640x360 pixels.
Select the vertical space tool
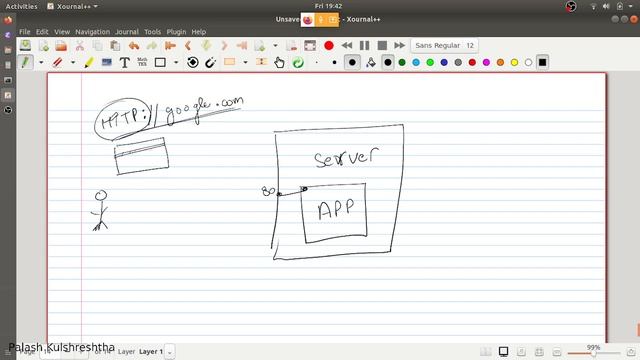[261, 62]
